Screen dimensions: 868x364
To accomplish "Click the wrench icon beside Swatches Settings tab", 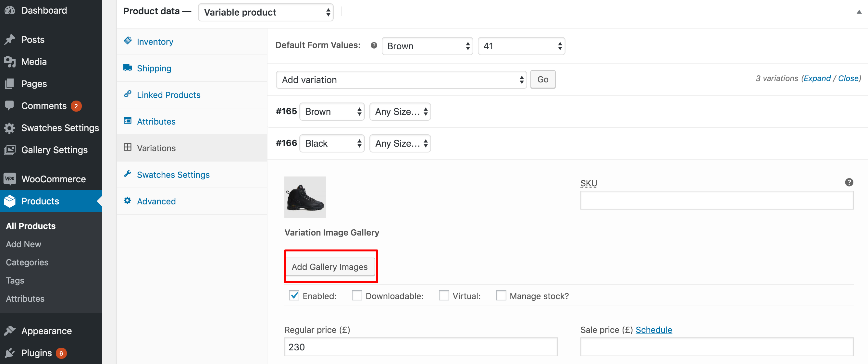I will (128, 174).
